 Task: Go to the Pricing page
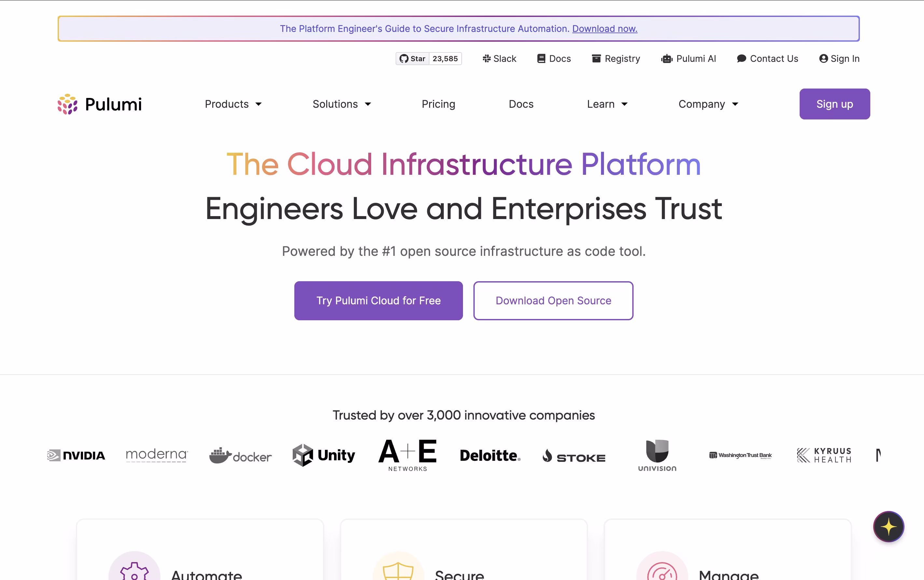click(x=439, y=104)
